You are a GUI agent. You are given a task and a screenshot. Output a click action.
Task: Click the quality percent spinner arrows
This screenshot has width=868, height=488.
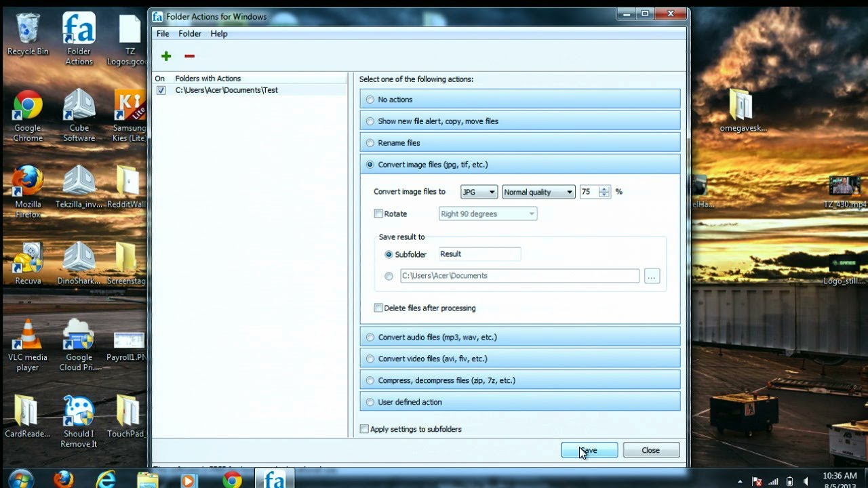tap(605, 192)
